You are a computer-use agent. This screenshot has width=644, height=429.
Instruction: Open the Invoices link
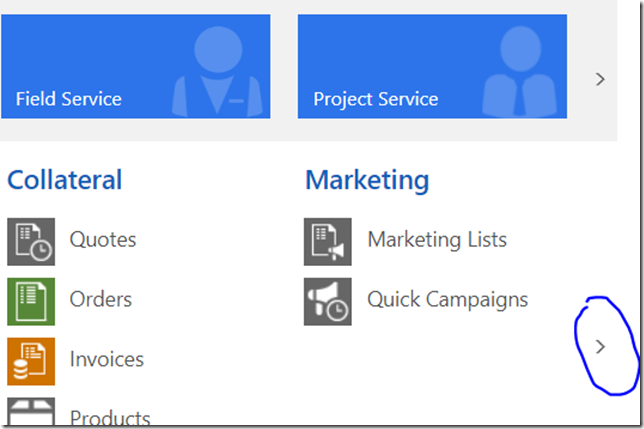pos(107,359)
